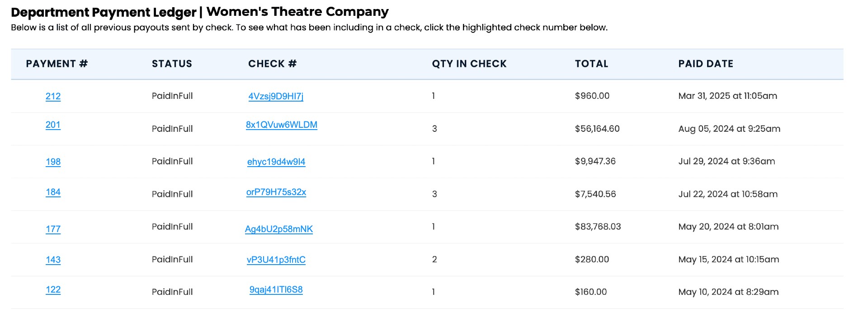View check vP3U41p3fntC details
The height and width of the screenshot is (312, 868).
(x=276, y=260)
